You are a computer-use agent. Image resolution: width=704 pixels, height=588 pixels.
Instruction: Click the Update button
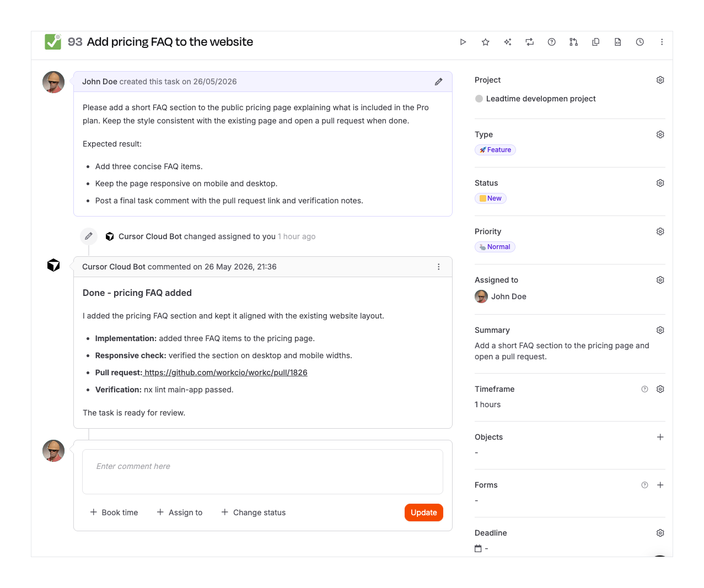click(423, 513)
